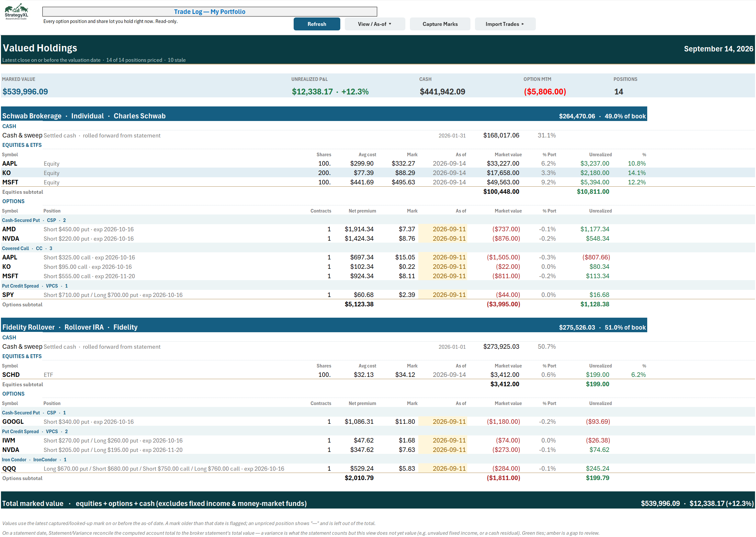This screenshot has width=756, height=537.
Task: Select Schwab cash value $168,017.06
Action: (501, 135)
